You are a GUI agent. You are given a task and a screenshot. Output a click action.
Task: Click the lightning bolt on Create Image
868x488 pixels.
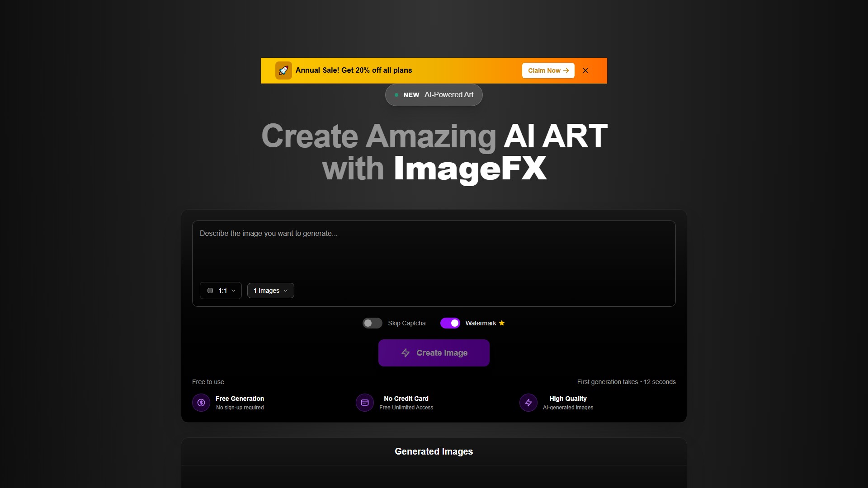point(406,353)
